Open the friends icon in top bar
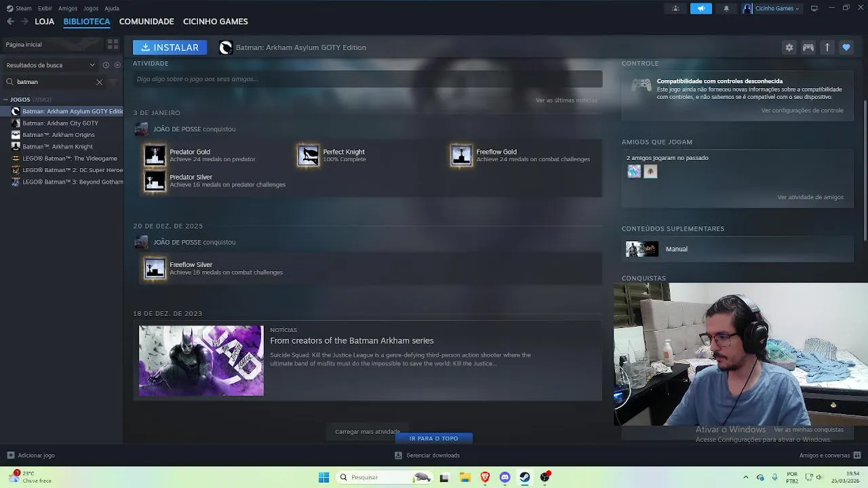This screenshot has height=488, width=868. pyautogui.click(x=675, y=8)
